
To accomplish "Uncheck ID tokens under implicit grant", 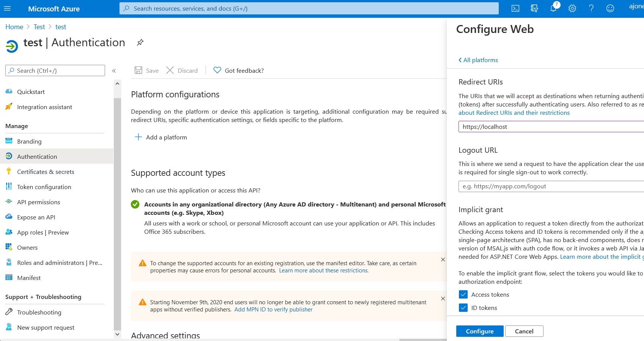I will [x=463, y=308].
